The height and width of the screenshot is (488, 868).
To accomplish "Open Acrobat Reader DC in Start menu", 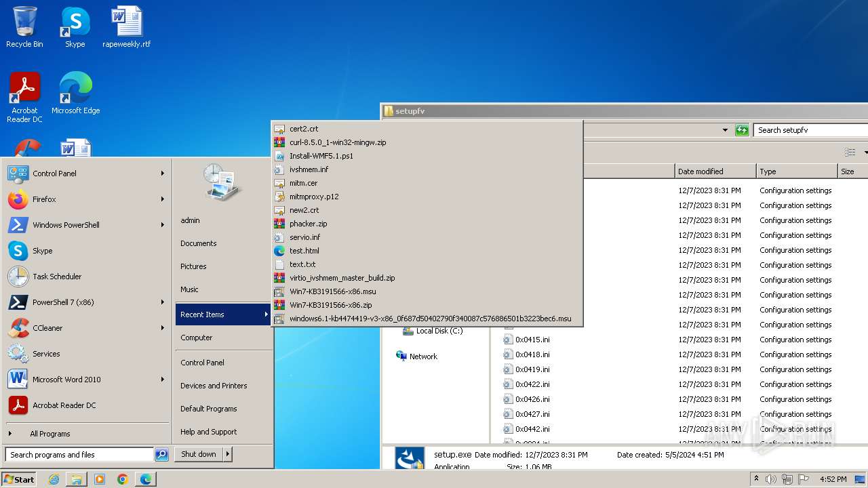I will [86, 405].
